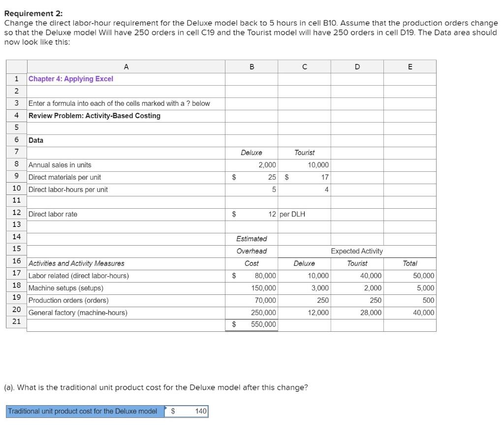Click row number 10
The image size is (504, 446).
[16, 190]
